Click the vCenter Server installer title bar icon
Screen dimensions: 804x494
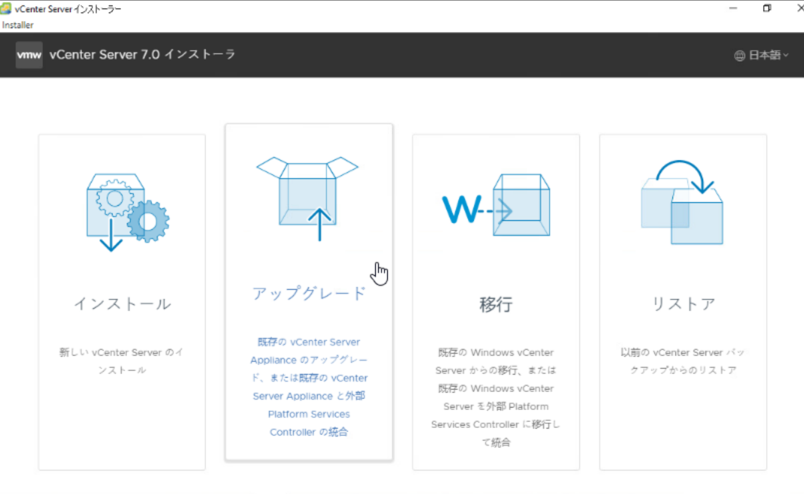coord(6,9)
